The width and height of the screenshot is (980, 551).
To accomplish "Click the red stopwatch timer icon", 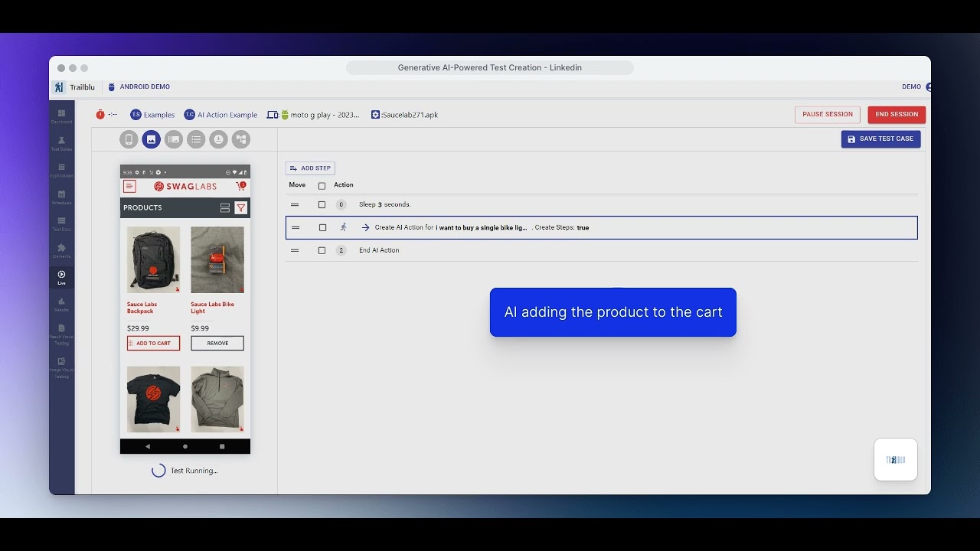I will click(x=100, y=115).
